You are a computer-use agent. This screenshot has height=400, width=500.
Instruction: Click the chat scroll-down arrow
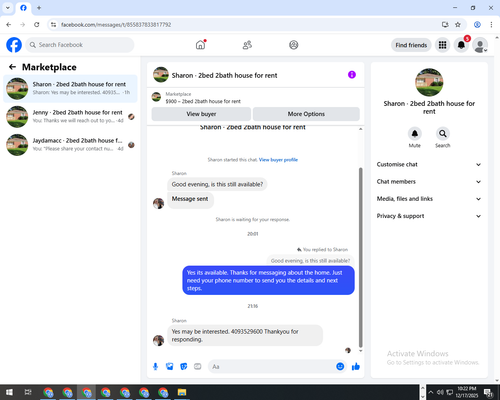tap(360, 351)
